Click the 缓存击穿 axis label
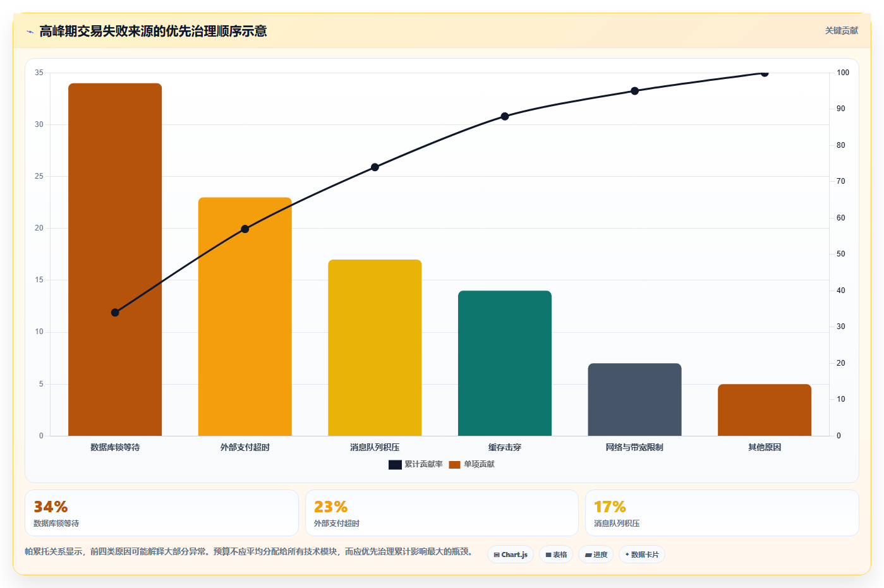This screenshot has width=884, height=588. tap(505, 447)
